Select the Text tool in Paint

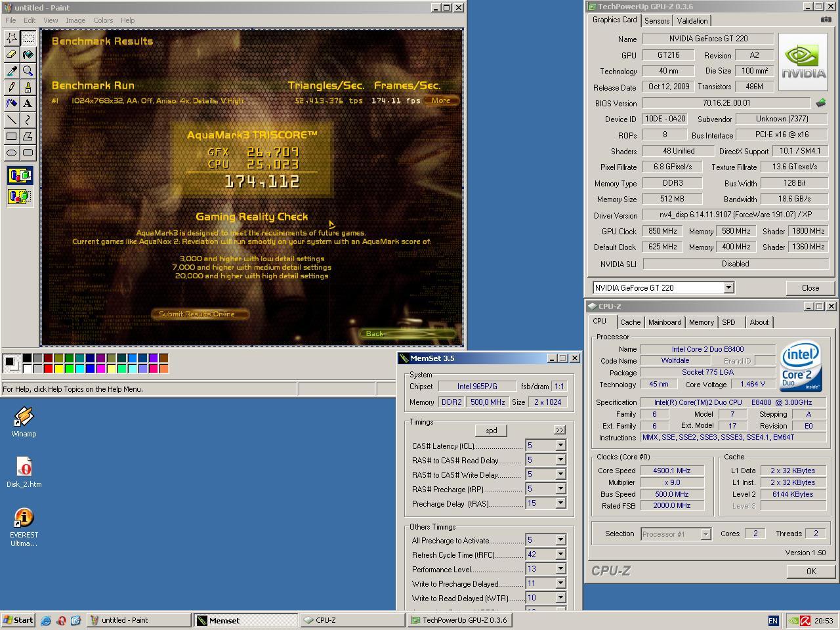pos(28,104)
